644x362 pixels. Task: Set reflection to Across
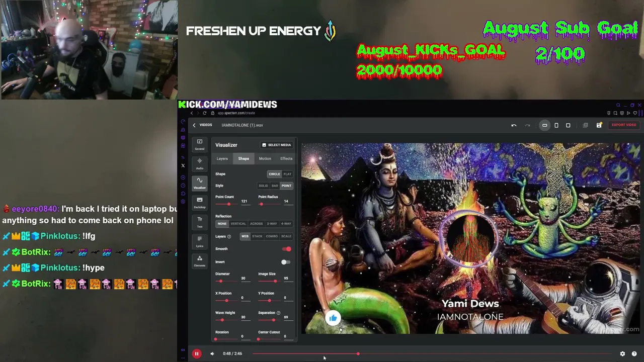click(x=256, y=224)
